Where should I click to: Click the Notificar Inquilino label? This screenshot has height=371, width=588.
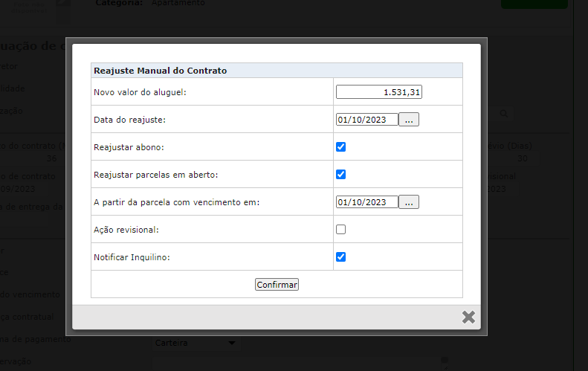click(132, 257)
